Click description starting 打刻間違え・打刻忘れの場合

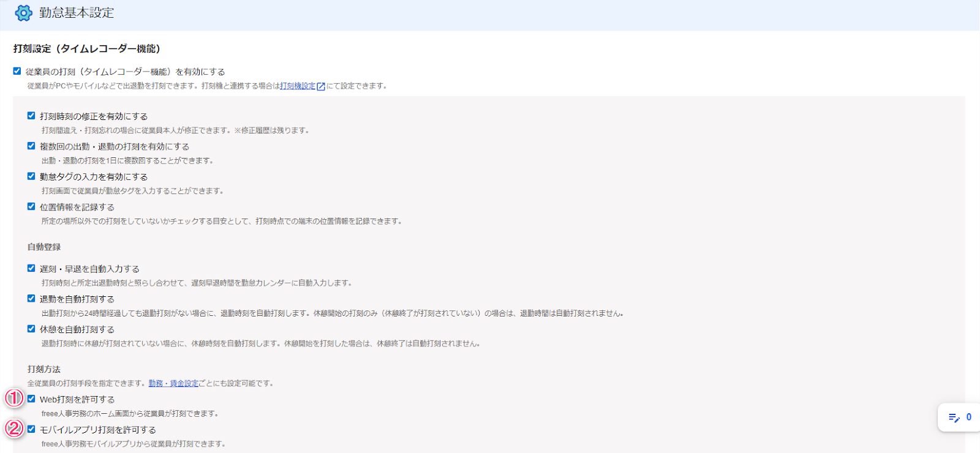[x=176, y=130]
